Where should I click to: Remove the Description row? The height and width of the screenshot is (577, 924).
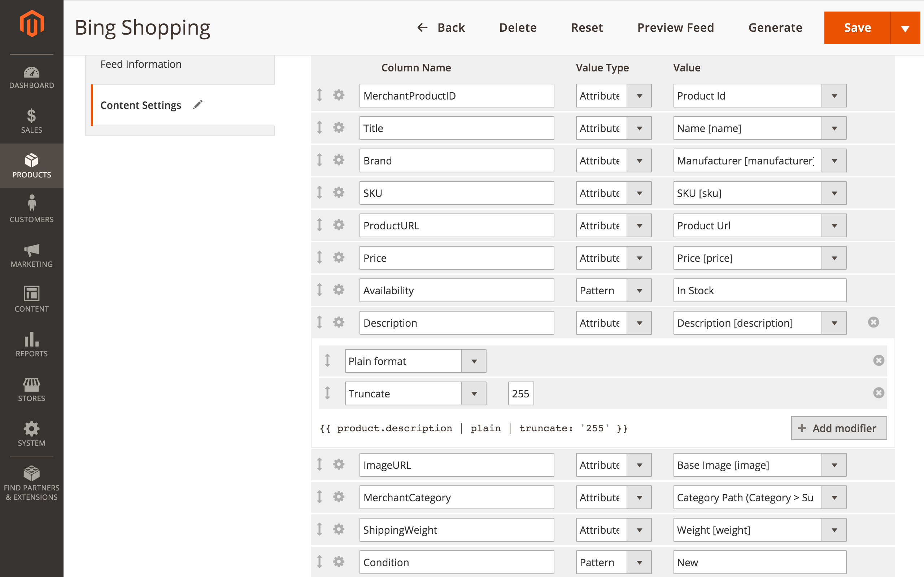pyautogui.click(x=873, y=322)
